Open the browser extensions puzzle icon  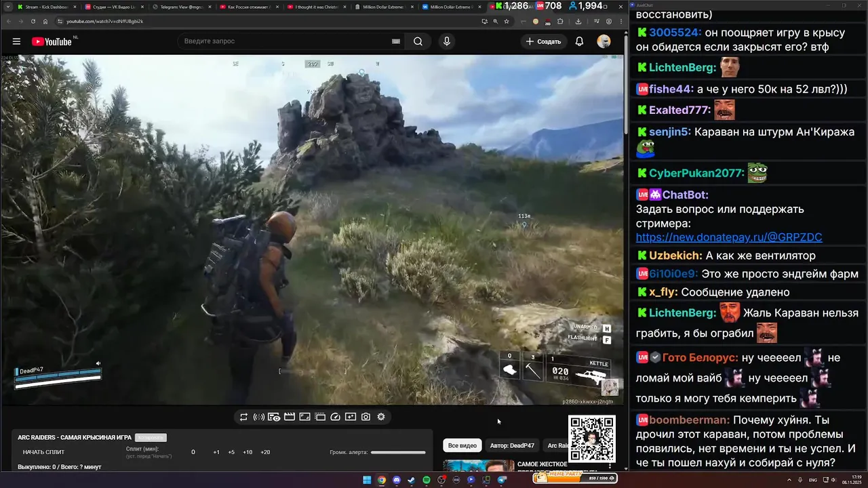(560, 21)
